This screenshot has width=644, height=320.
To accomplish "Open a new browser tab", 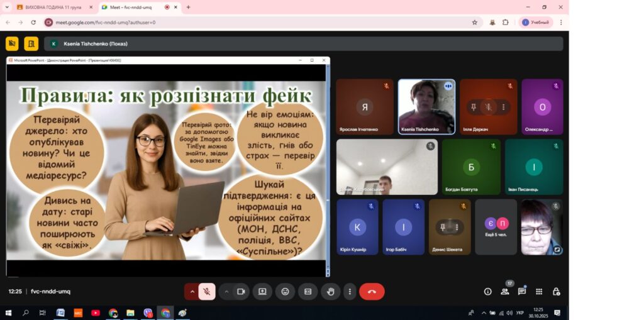I will 188,7.
